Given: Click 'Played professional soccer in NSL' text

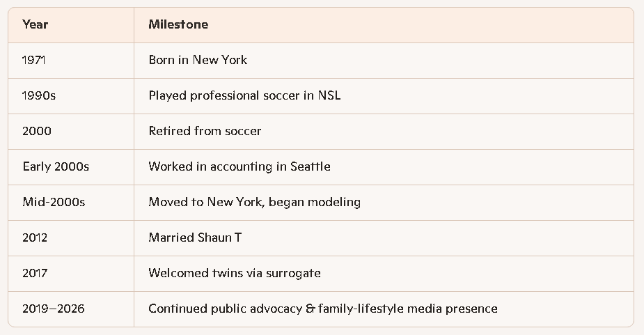Looking at the screenshot, I should 244,95.
